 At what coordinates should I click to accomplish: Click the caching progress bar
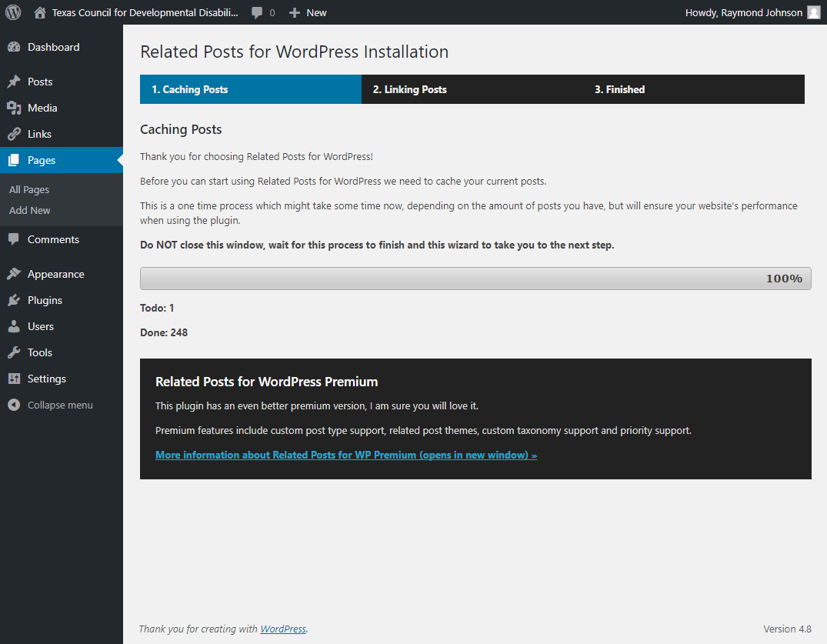[475, 279]
